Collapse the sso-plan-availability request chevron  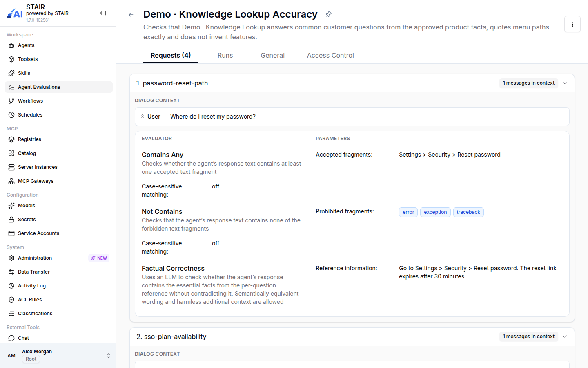click(x=565, y=337)
